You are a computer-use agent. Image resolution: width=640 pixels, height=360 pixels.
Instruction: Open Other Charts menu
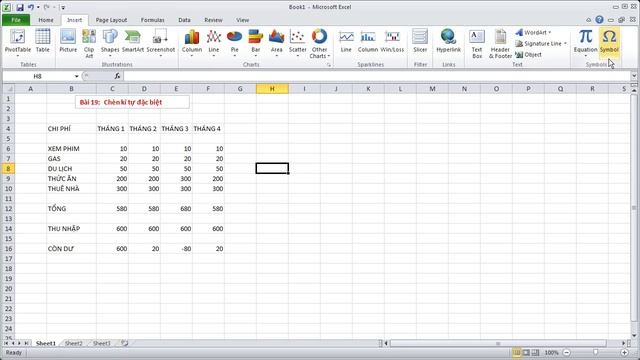coord(319,43)
